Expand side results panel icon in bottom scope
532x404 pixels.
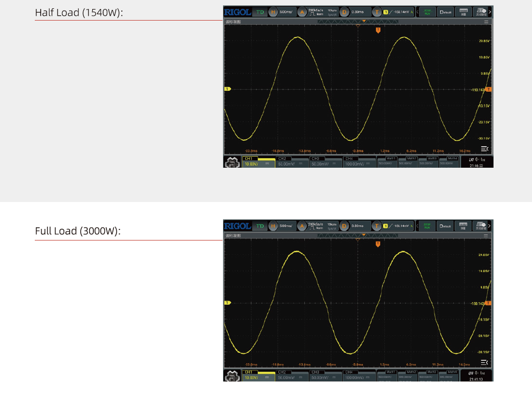[x=485, y=362]
